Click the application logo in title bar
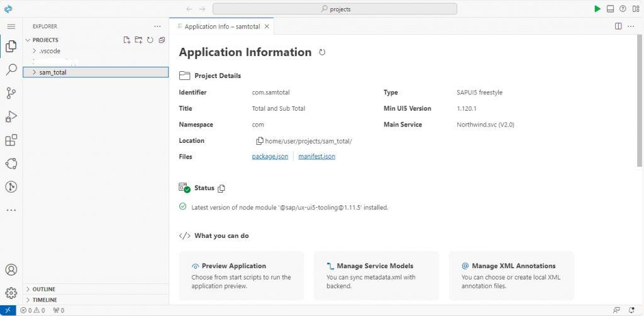Viewport: 644px width, 316px height. 8,9
